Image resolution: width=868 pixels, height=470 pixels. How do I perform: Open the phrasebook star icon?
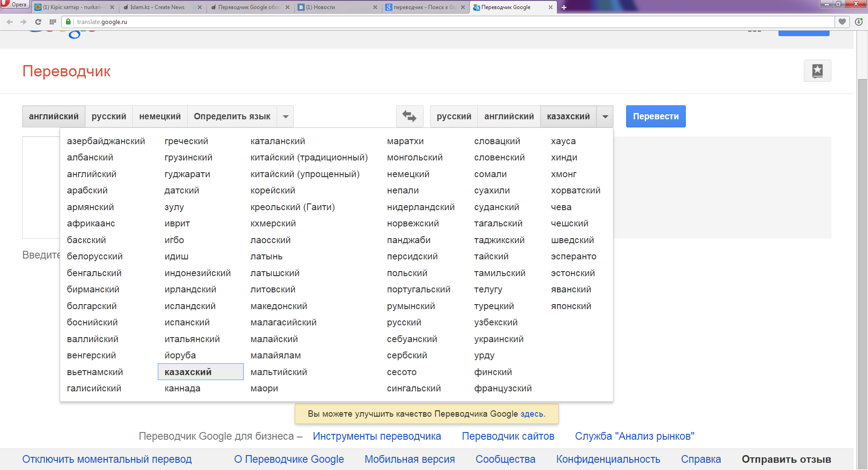point(817,71)
